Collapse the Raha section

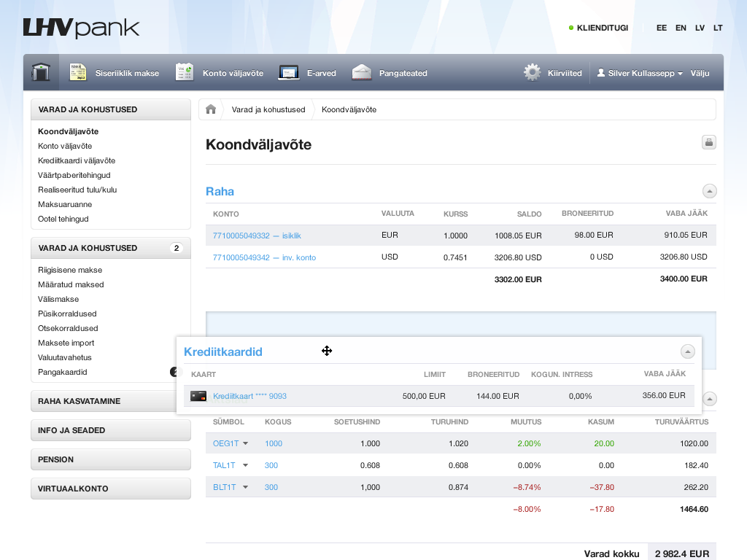pos(709,191)
